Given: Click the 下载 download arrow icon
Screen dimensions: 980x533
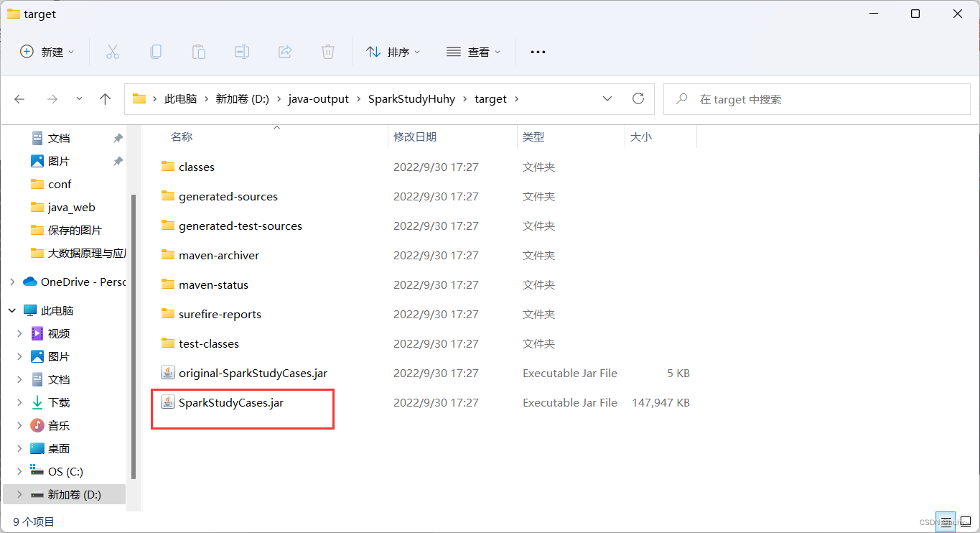Looking at the screenshot, I should 37,402.
